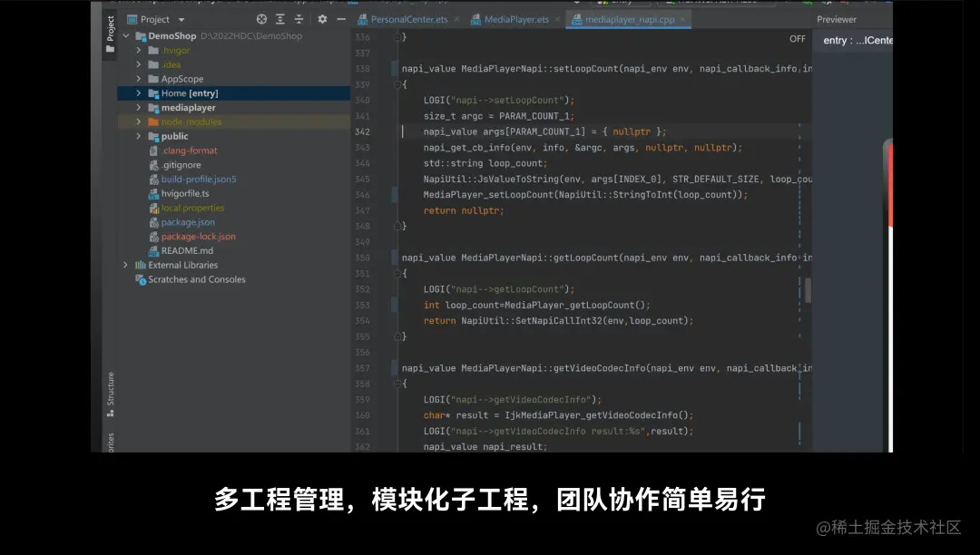Expand the .hvigor folder
This screenshot has height=555, width=980.
pyautogui.click(x=139, y=51)
